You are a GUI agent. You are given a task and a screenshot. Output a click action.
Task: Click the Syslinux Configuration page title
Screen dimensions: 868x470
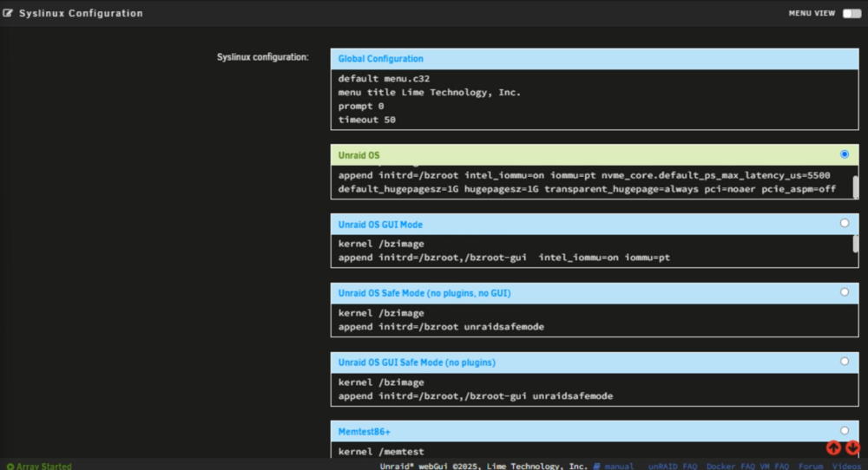pos(81,13)
